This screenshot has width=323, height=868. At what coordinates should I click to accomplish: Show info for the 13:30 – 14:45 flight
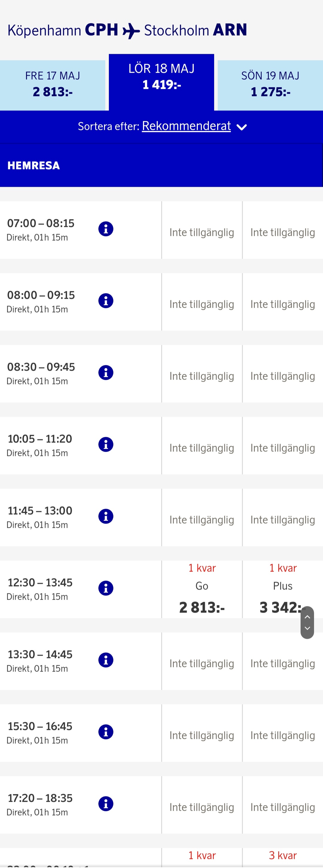point(106,660)
